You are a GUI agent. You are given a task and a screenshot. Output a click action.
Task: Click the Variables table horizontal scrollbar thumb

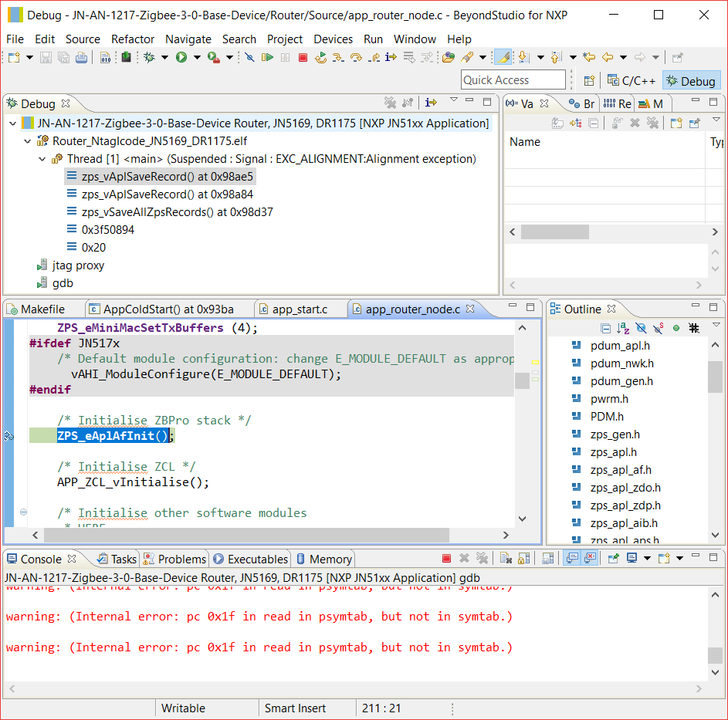(x=555, y=232)
